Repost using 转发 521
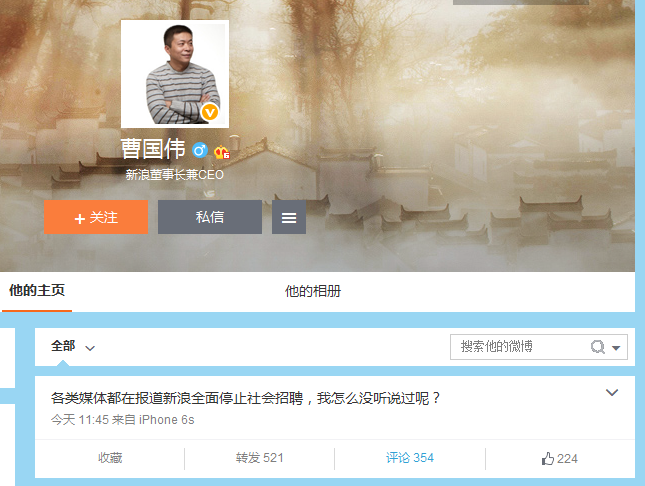This screenshot has height=486, width=645. point(260,458)
